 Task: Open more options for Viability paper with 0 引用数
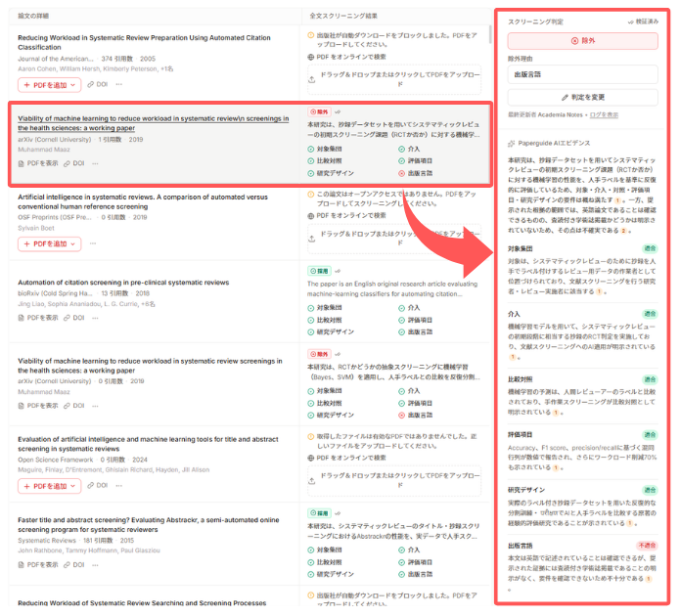click(96, 406)
